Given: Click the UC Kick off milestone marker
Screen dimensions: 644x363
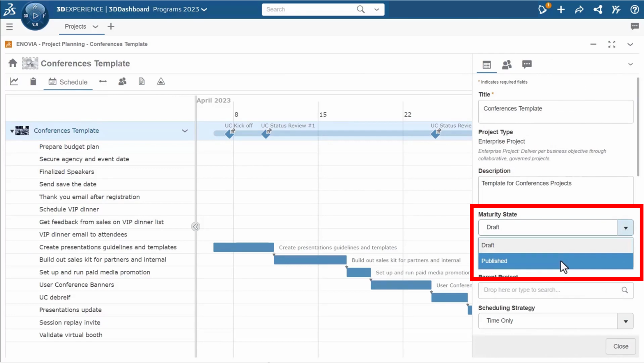Looking at the screenshot, I should 229,134.
